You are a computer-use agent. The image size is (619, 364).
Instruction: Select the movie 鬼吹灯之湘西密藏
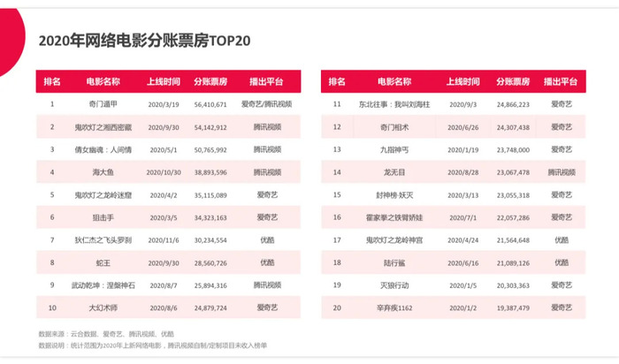coord(103,127)
